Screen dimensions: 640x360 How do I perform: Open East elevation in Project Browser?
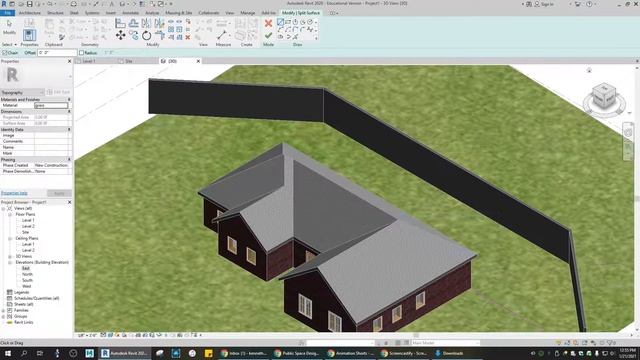pos(26,269)
